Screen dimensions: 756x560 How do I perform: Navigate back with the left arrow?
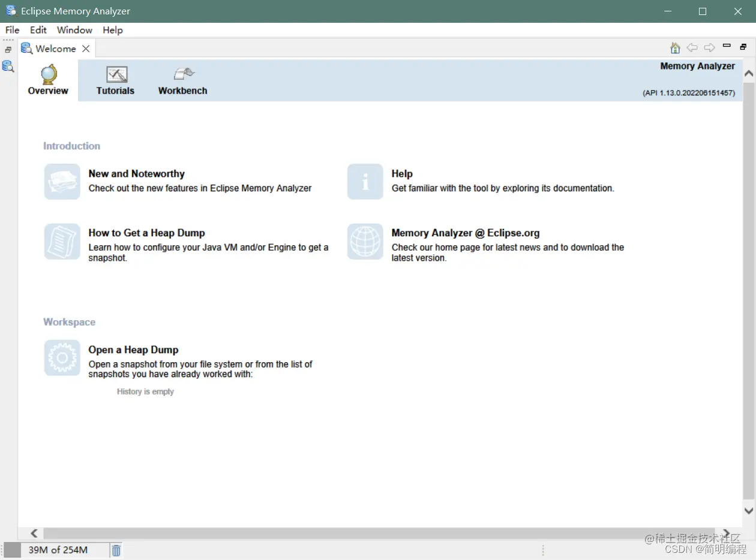692,48
